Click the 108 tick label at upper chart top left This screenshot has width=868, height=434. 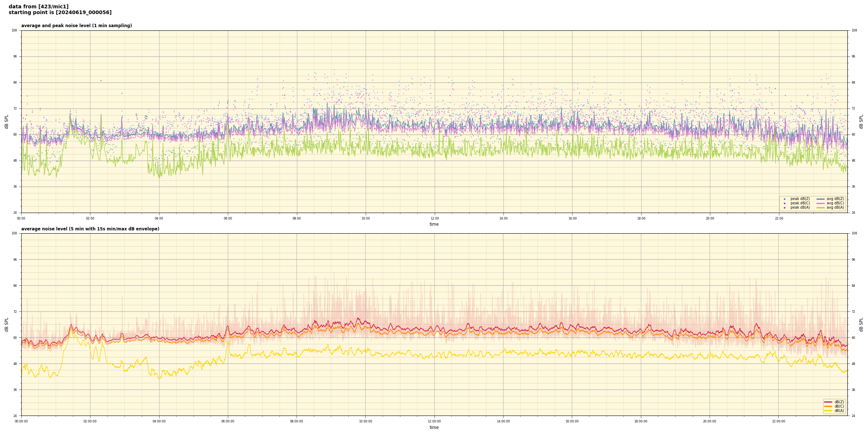click(14, 30)
